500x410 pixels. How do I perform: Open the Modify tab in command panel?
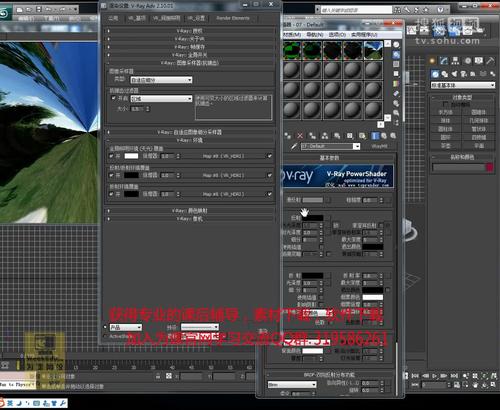[x=444, y=61]
